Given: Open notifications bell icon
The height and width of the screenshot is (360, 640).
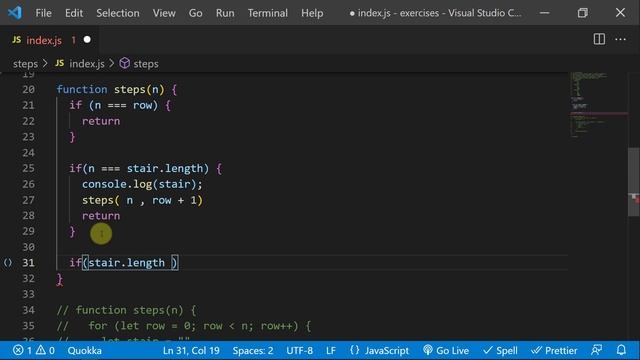Looking at the screenshot, I should pos(621,350).
